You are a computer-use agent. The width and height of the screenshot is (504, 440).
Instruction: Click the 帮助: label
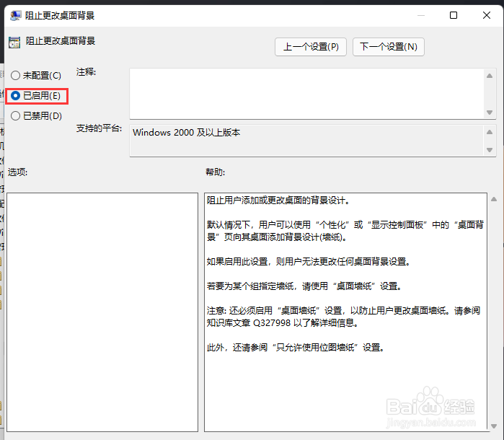click(x=216, y=172)
